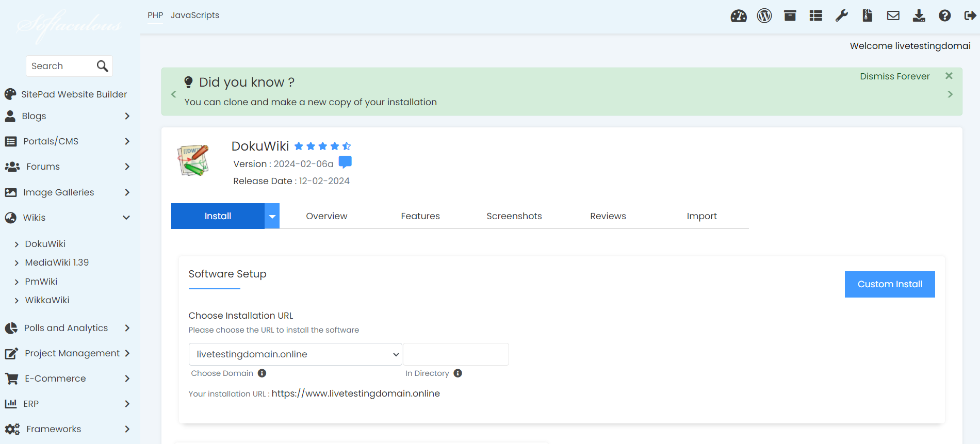The height and width of the screenshot is (444, 980).
Task: Click Dismiss Forever link
Action: 895,76
